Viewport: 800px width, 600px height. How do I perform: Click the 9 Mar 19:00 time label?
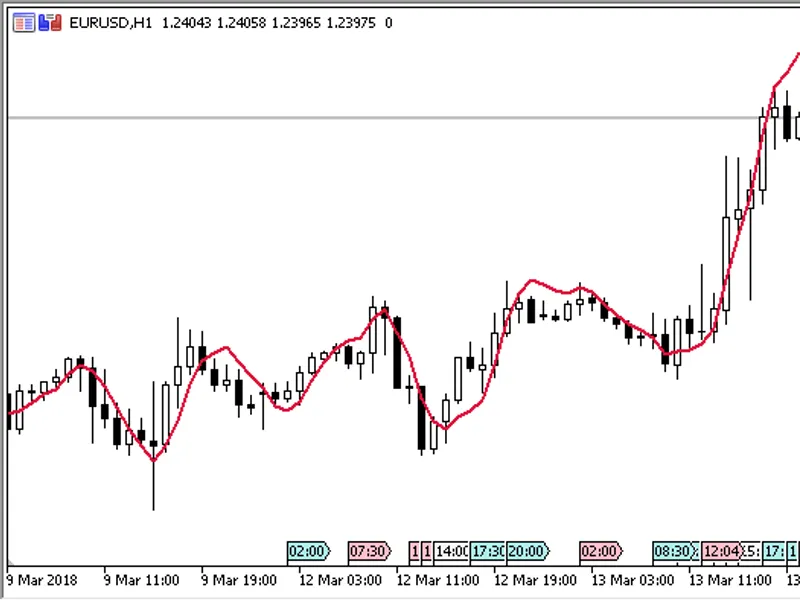coord(239,580)
